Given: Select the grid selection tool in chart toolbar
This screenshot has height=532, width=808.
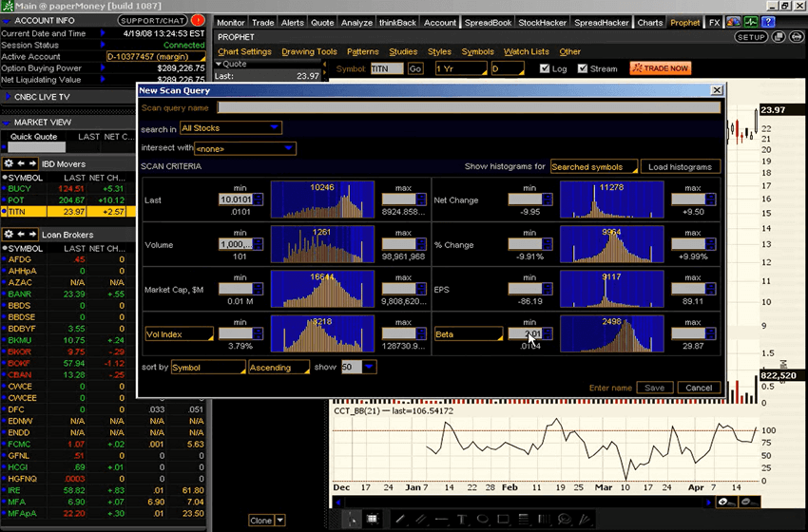Looking at the screenshot, I should tap(373, 519).
